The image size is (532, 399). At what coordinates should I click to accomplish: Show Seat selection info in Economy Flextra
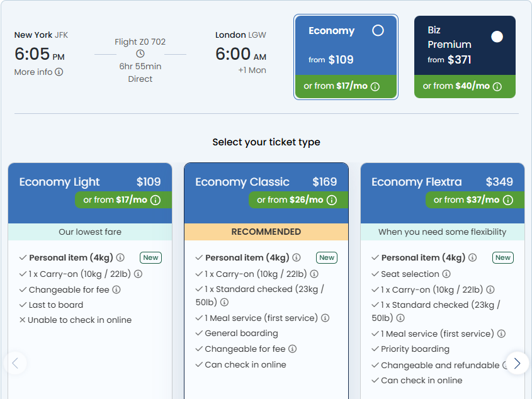(446, 274)
